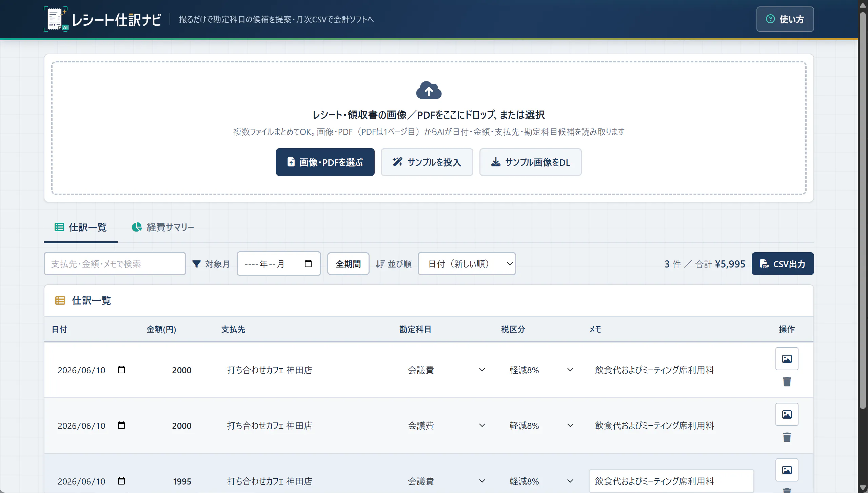Switch to the 経費サマリー tab
The image size is (868, 493).
163,227
